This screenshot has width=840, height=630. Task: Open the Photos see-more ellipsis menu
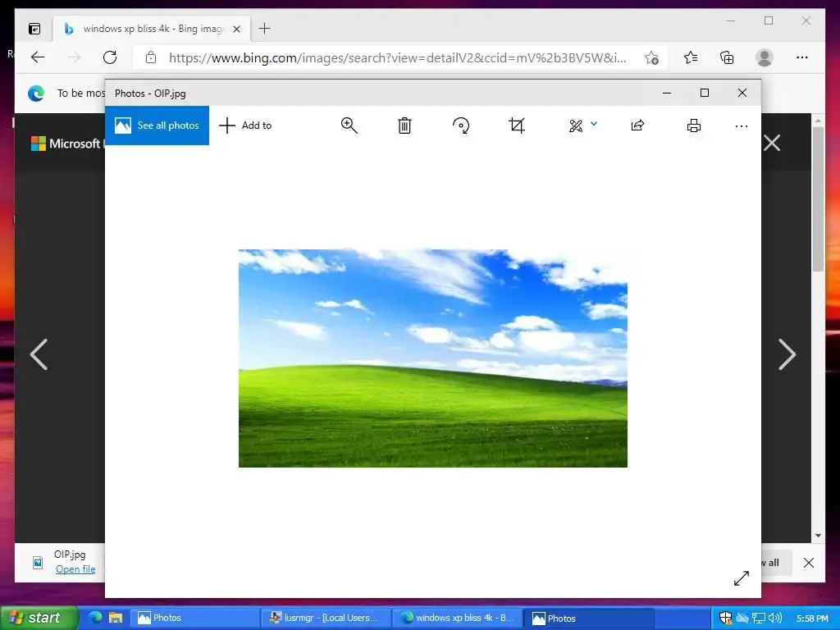tap(742, 126)
